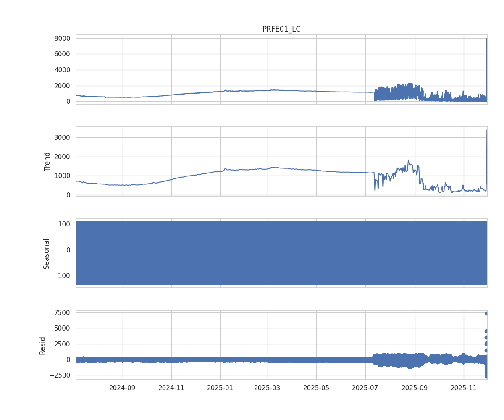This screenshot has width=504, height=420.
Task: Select the 2024-09 x-axis date label
Action: (123, 388)
